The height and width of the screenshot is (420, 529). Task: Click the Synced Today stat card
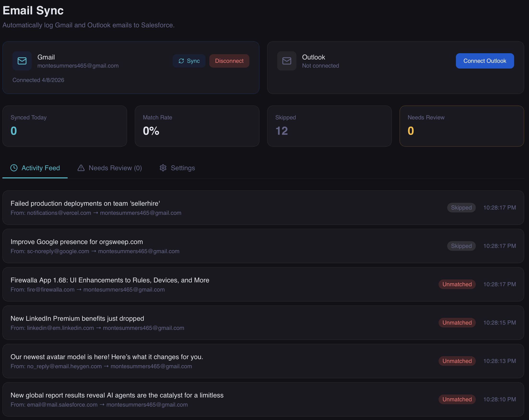pyautogui.click(x=65, y=126)
